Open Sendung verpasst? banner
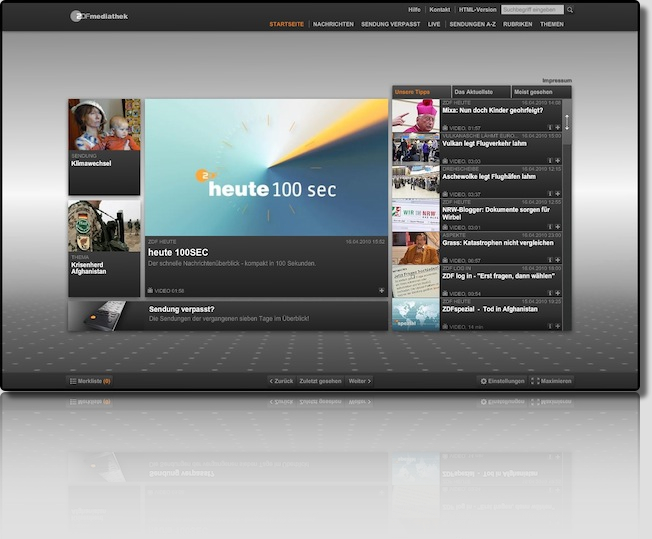Screen dimensions: 652x539 (x=228, y=316)
